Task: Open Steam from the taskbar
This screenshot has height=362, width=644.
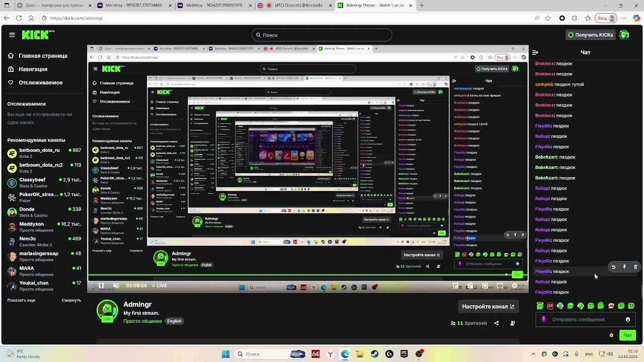Action: [375, 354]
